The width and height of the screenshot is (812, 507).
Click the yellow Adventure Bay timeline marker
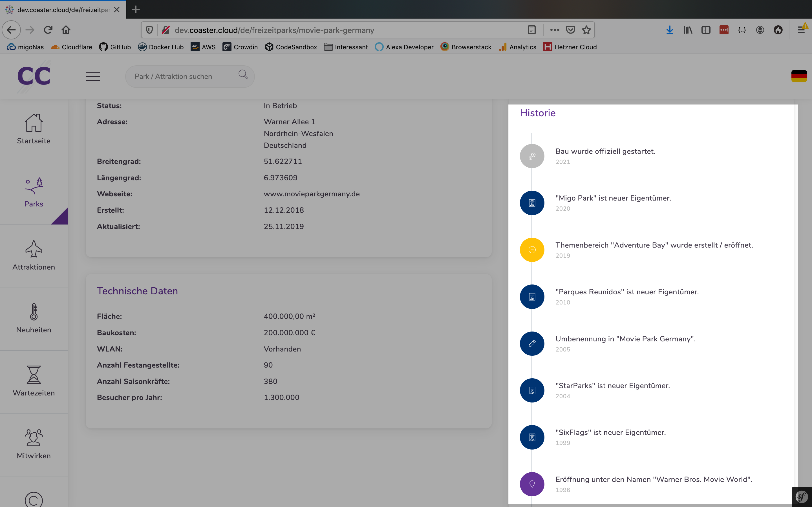pyautogui.click(x=532, y=250)
